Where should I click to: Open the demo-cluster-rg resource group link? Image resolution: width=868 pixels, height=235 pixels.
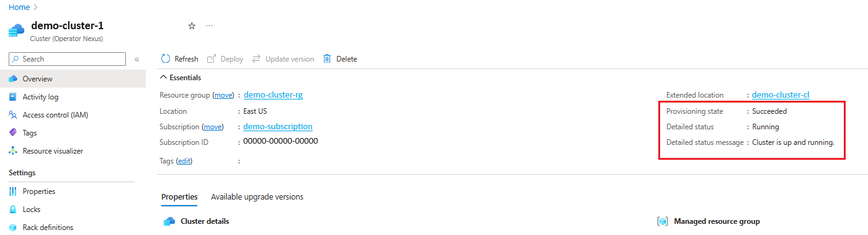point(273,95)
